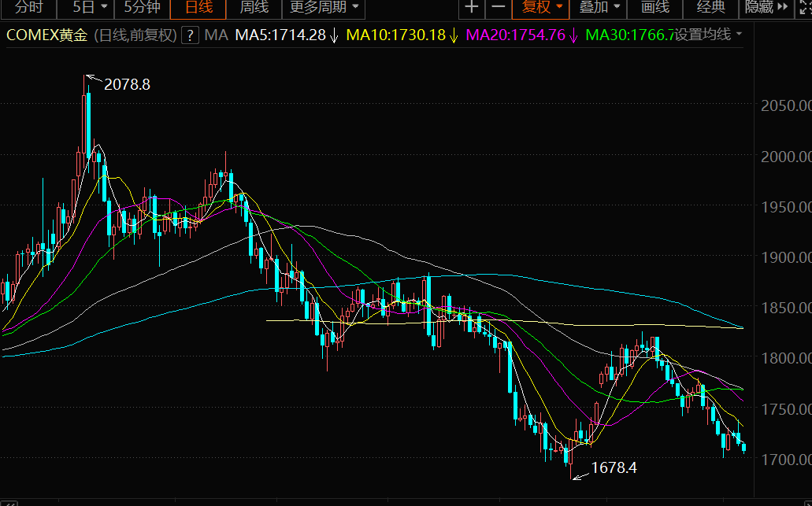Open the 5日 period dropdown
The width and height of the screenshot is (812, 506).
click(88, 8)
